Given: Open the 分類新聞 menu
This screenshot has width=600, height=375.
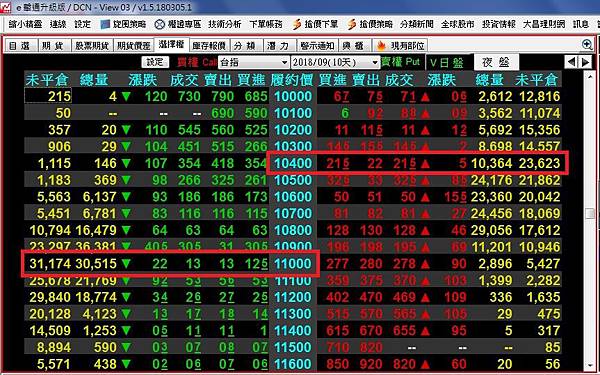Looking at the screenshot, I should 417,24.
